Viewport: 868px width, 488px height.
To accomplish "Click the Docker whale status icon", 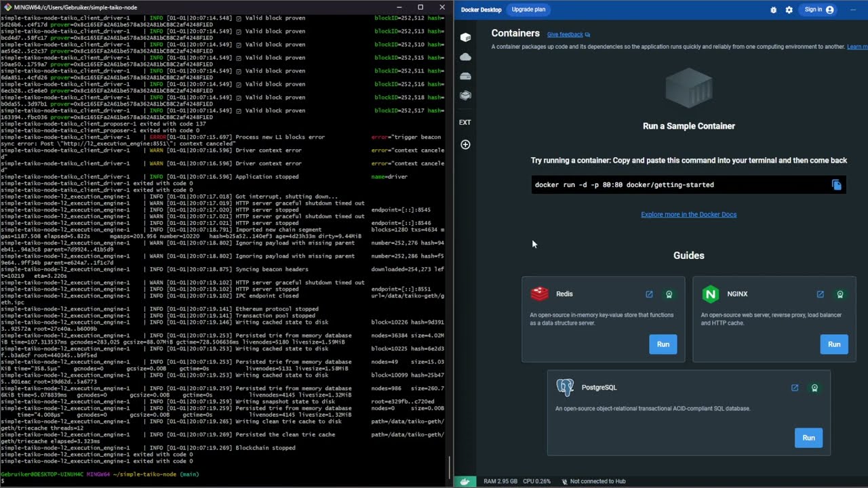I will 465,481.
